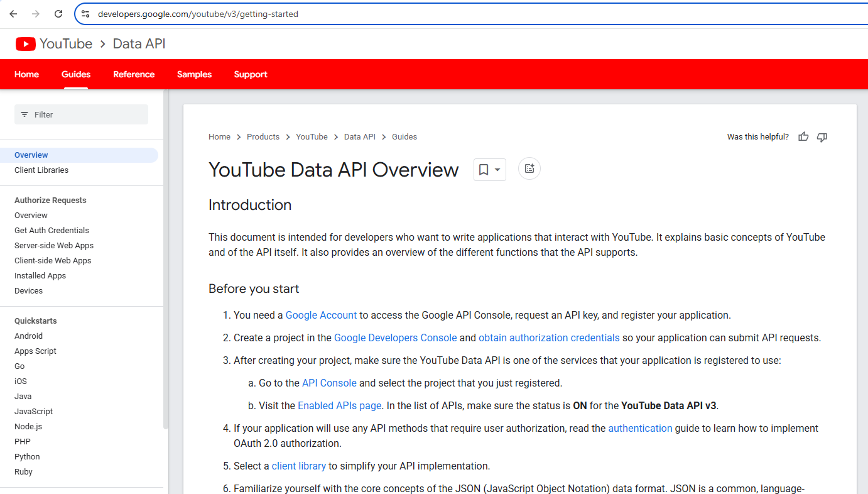Click YouTube in the breadcrumb

312,136
